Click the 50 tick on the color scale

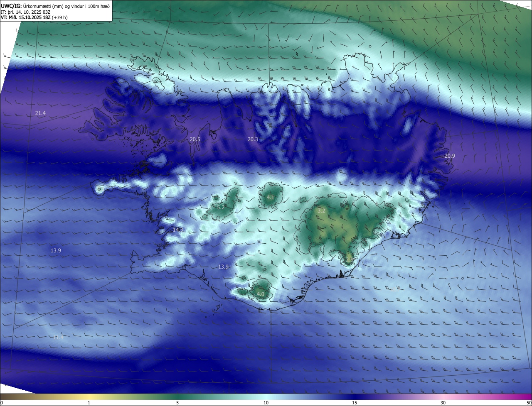529,403
